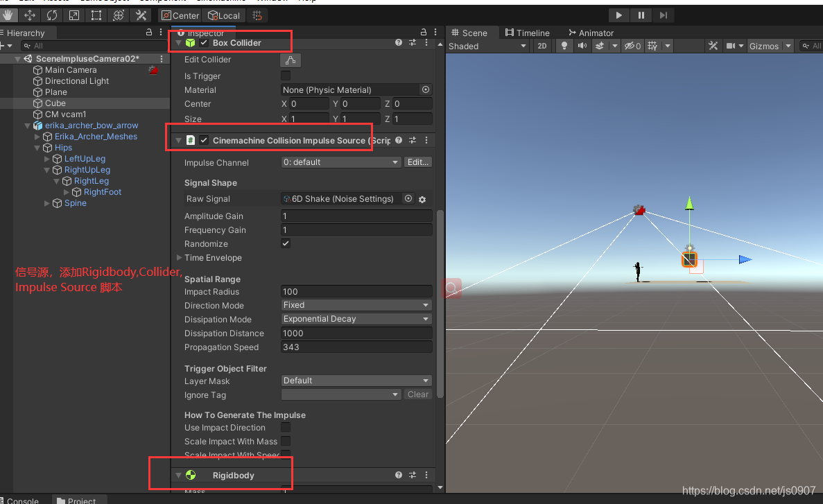Expand the Spine node

point(46,203)
